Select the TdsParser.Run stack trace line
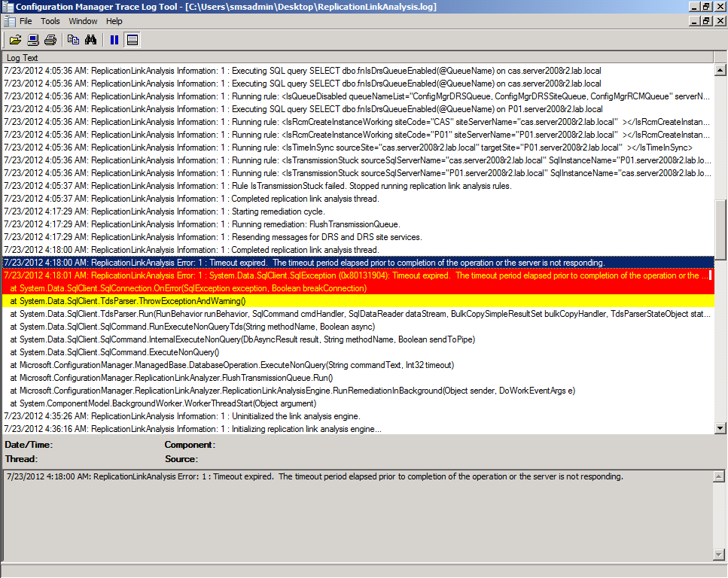Image resolution: width=728 pixels, height=578 pixels. tap(358, 314)
